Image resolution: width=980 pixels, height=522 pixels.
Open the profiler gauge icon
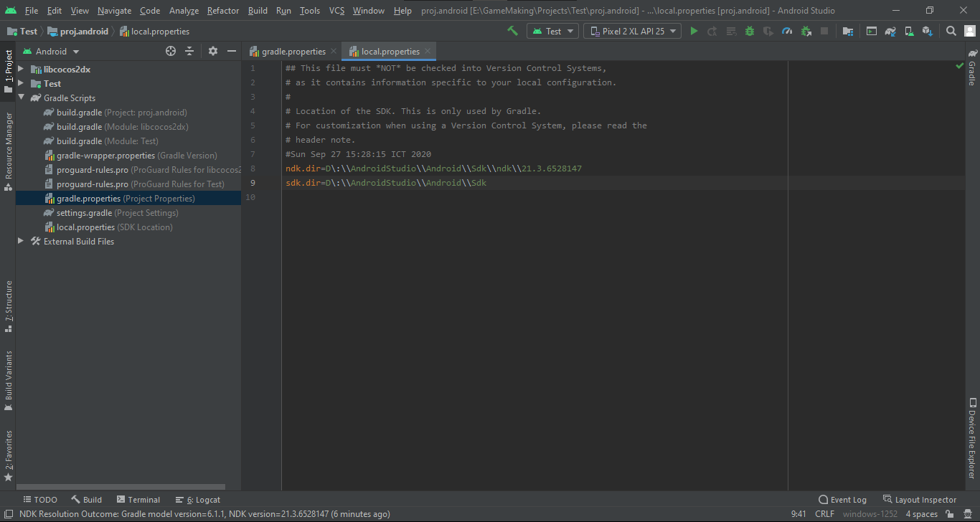coord(787,31)
